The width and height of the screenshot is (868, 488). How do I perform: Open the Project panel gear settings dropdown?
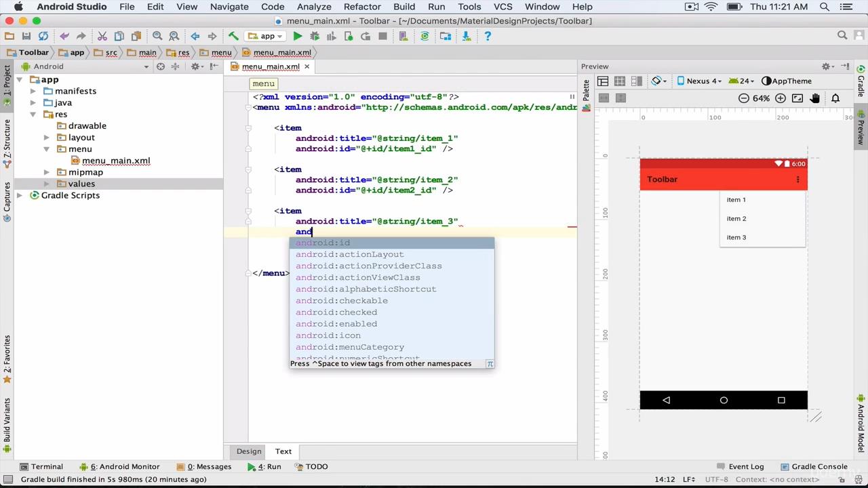point(197,66)
